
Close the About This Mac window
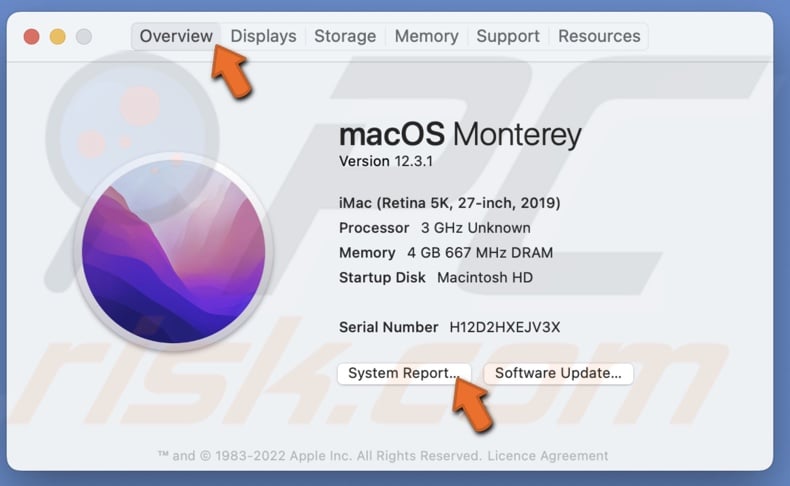[32, 37]
